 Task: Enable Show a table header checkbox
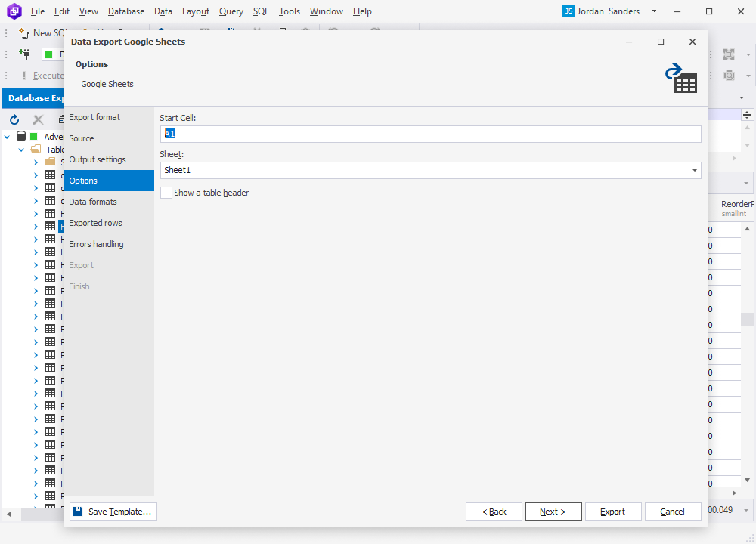click(166, 193)
